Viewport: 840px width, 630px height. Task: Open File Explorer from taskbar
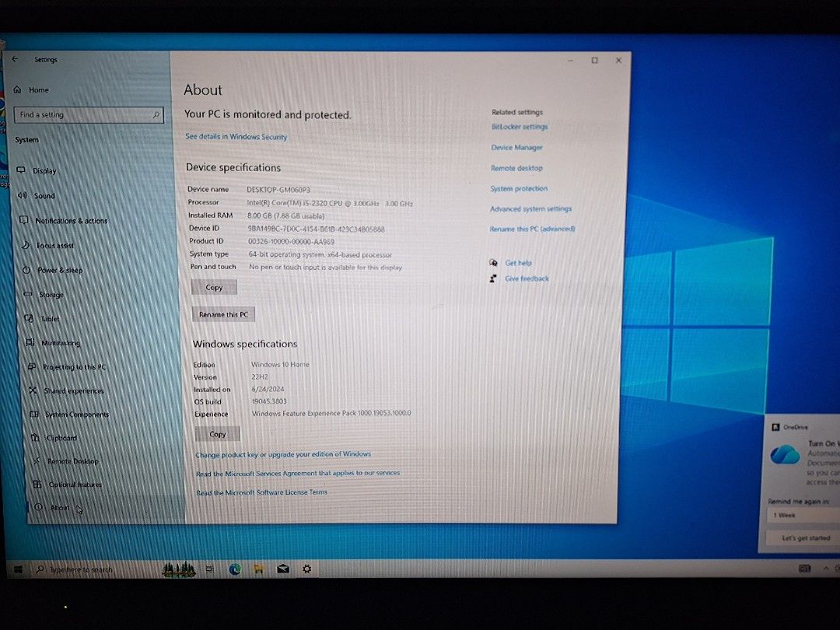pyautogui.click(x=259, y=569)
